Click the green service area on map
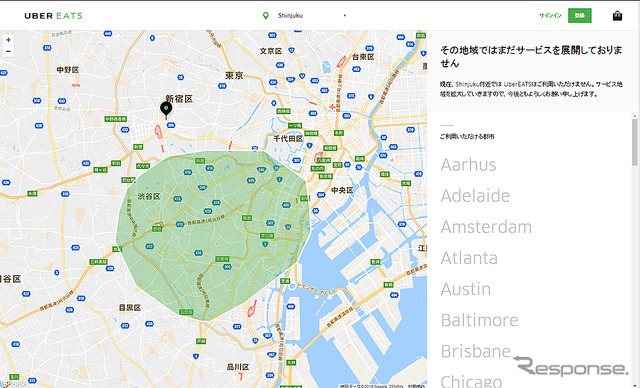This screenshot has width=640, height=388. 212,235
